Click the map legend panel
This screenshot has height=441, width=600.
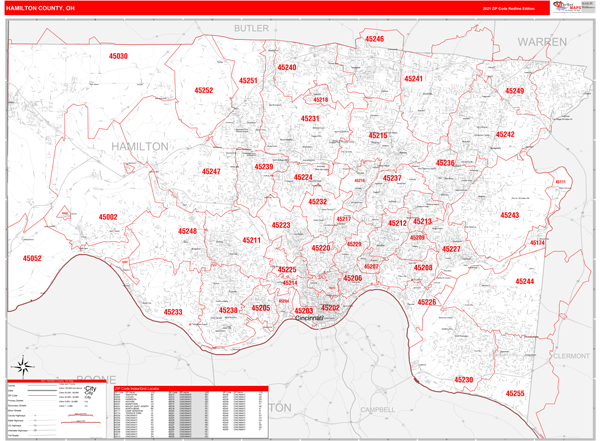pyautogui.click(x=57, y=408)
